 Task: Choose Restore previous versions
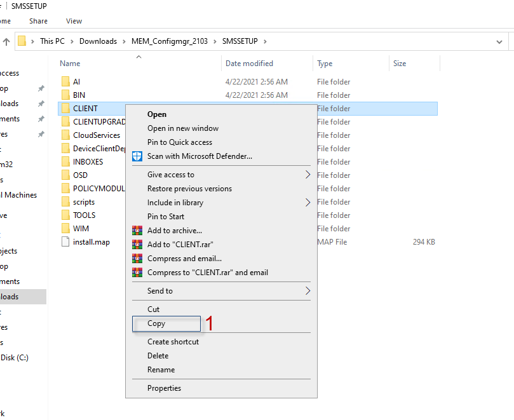[x=189, y=189]
